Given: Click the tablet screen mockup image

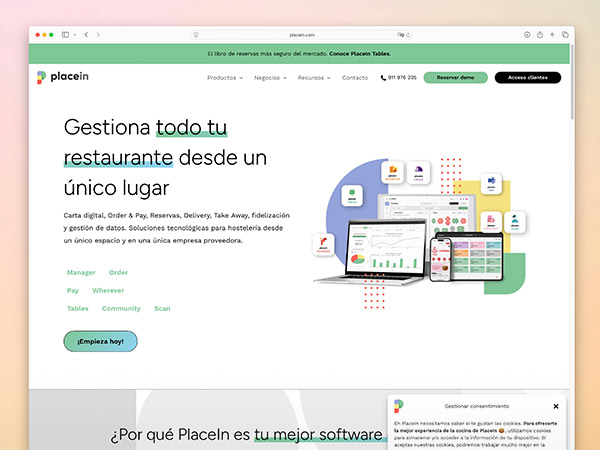Looking at the screenshot, I should click(x=476, y=257).
